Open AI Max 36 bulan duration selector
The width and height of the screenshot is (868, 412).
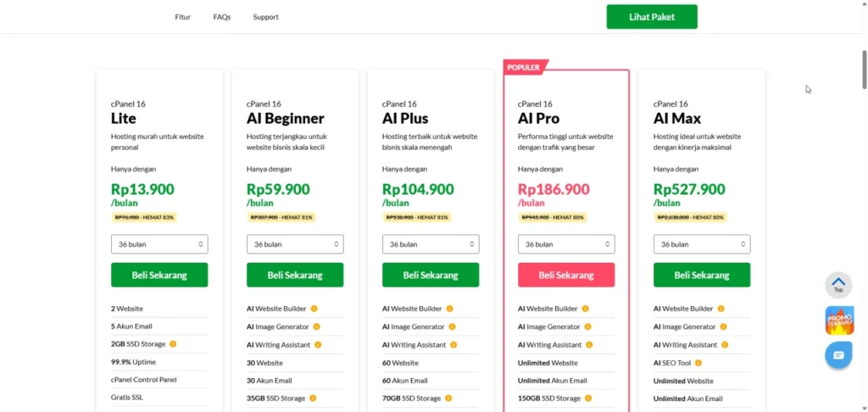[x=702, y=244]
